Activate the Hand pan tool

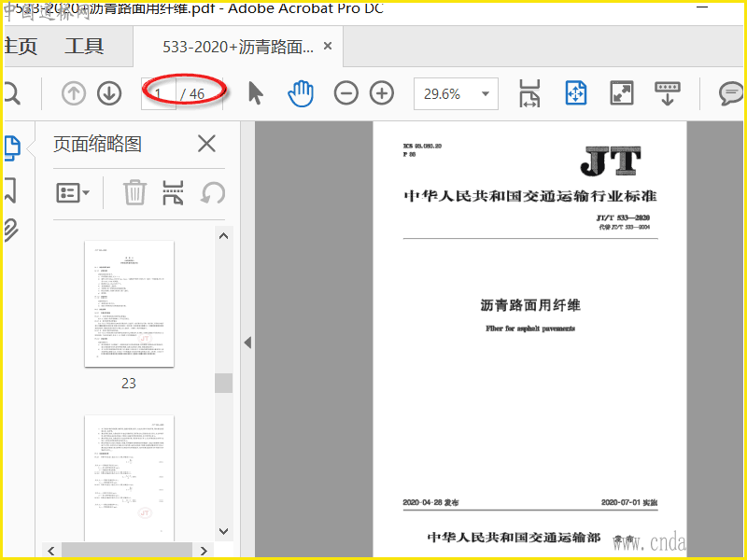[x=301, y=93]
